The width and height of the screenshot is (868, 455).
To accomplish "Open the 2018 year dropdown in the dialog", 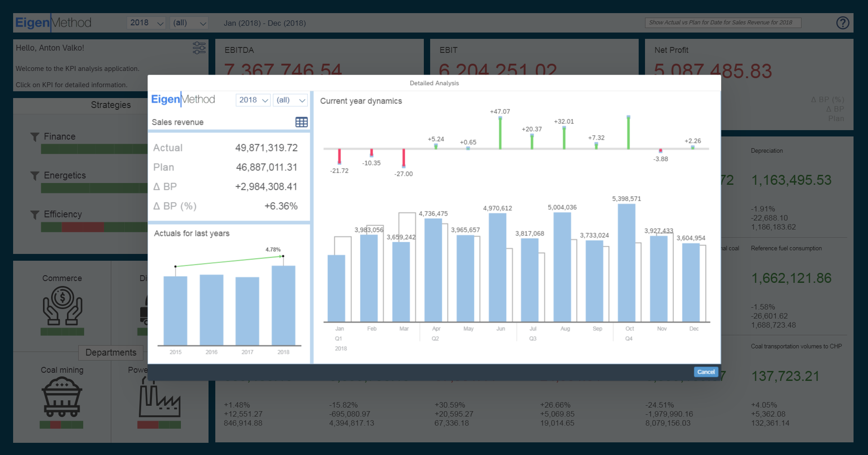I will [253, 100].
